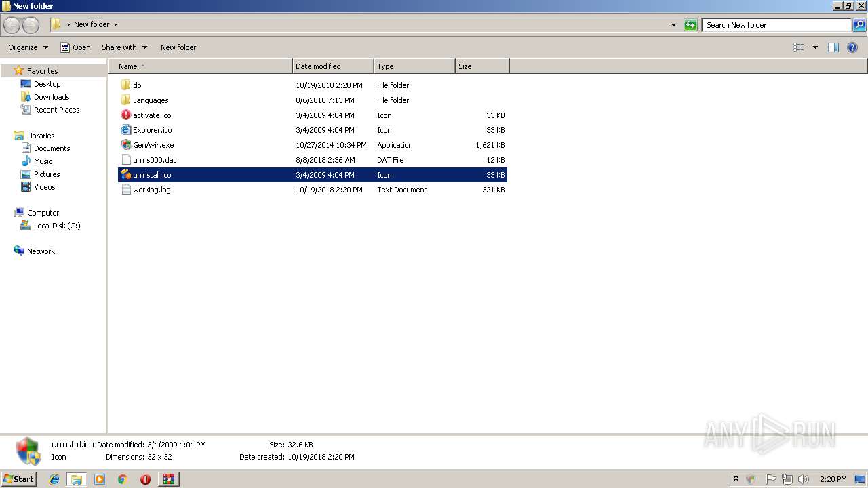This screenshot has width=868, height=488.
Task: Open the view options dropdown arrow
Action: [815, 47]
